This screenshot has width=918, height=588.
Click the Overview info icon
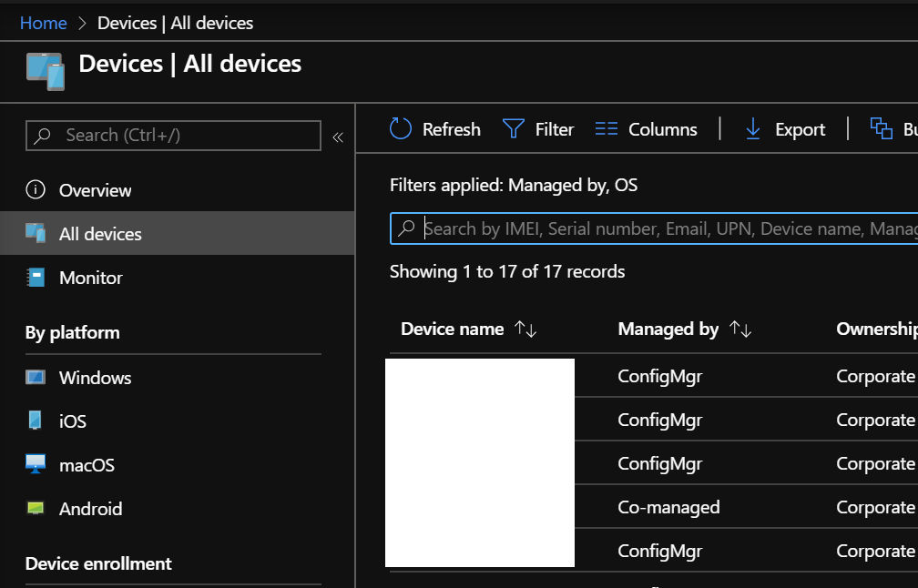click(x=36, y=190)
